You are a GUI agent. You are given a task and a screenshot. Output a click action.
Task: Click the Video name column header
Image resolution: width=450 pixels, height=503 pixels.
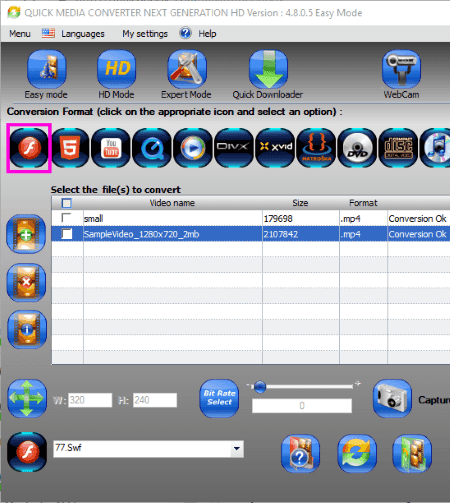172,203
